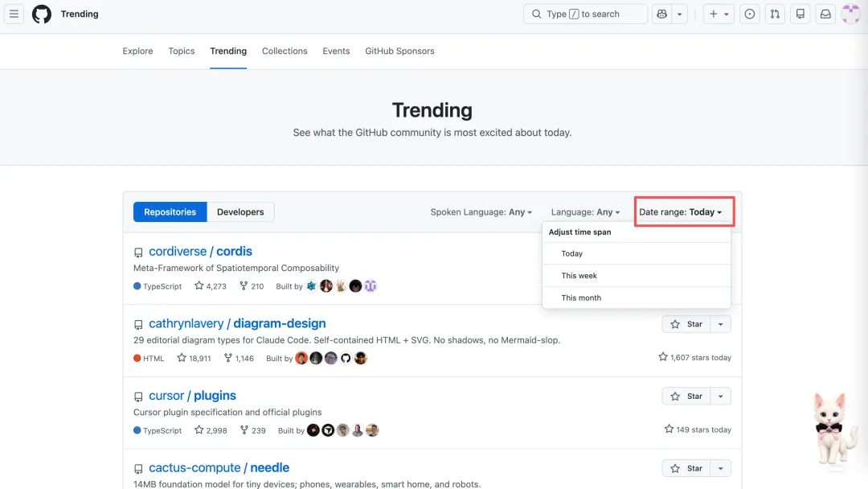View the 1,146 forks of diagram-design
868x489 pixels.
click(239, 358)
